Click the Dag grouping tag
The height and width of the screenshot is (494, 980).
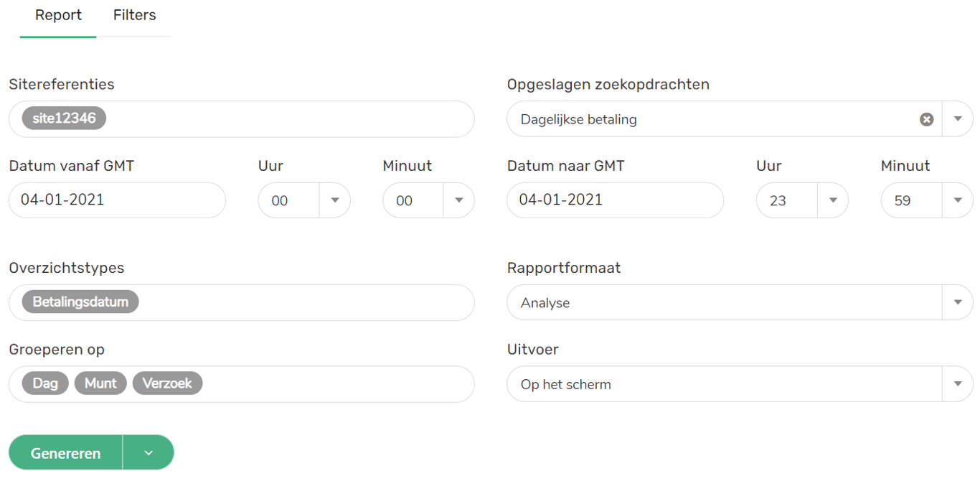(x=45, y=383)
